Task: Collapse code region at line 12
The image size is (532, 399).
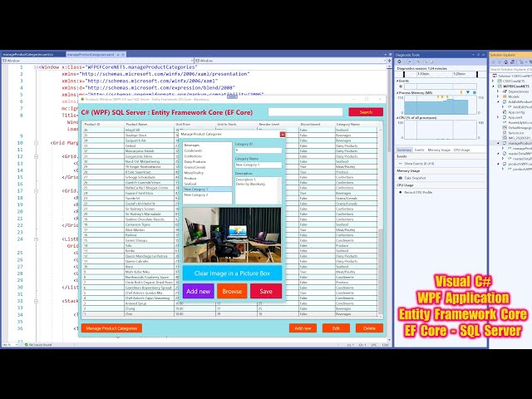Action: (x=36, y=156)
